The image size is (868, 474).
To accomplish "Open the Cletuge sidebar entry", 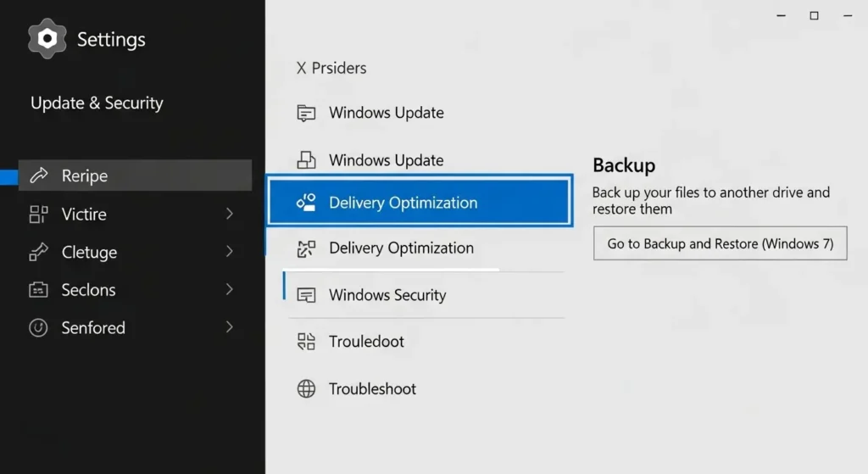I will (x=135, y=252).
